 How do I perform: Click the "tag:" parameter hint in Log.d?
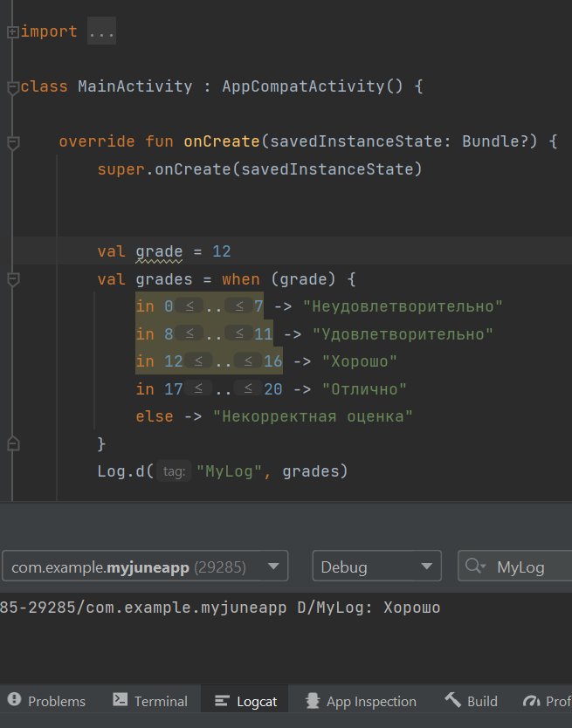(176, 471)
